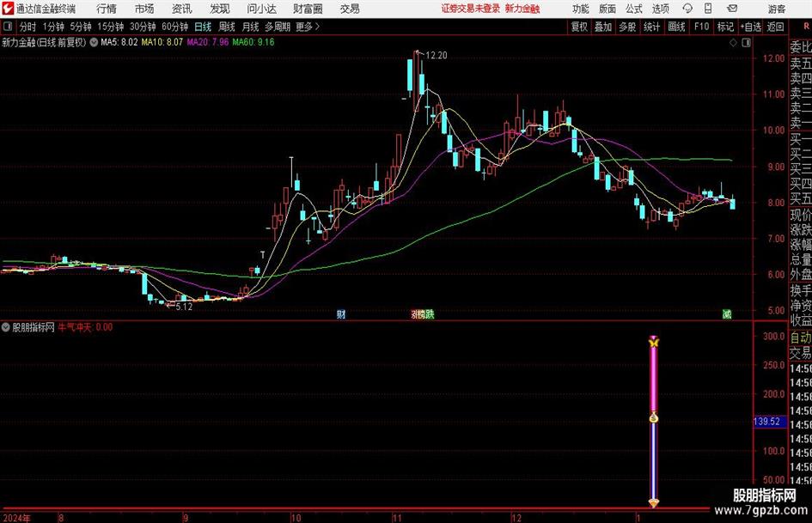This screenshot has height=523, width=812.
Task: Open the 功能 menu
Action: 581,9
